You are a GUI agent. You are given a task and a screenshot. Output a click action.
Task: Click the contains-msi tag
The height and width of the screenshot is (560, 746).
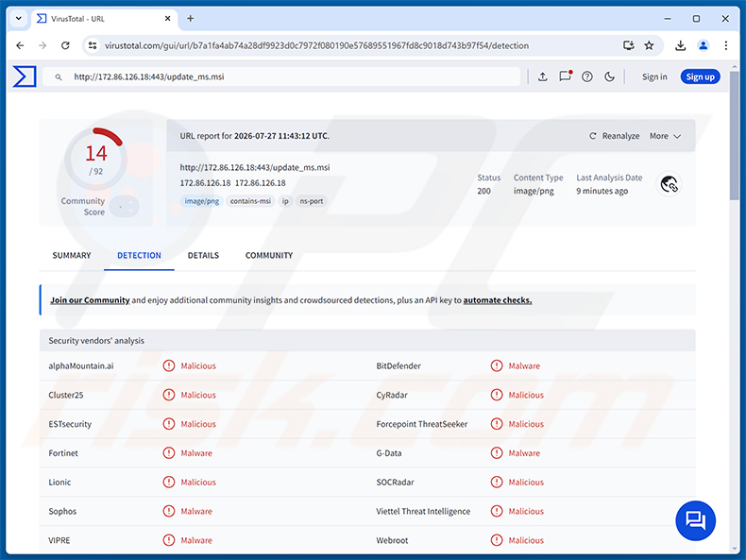coord(250,201)
